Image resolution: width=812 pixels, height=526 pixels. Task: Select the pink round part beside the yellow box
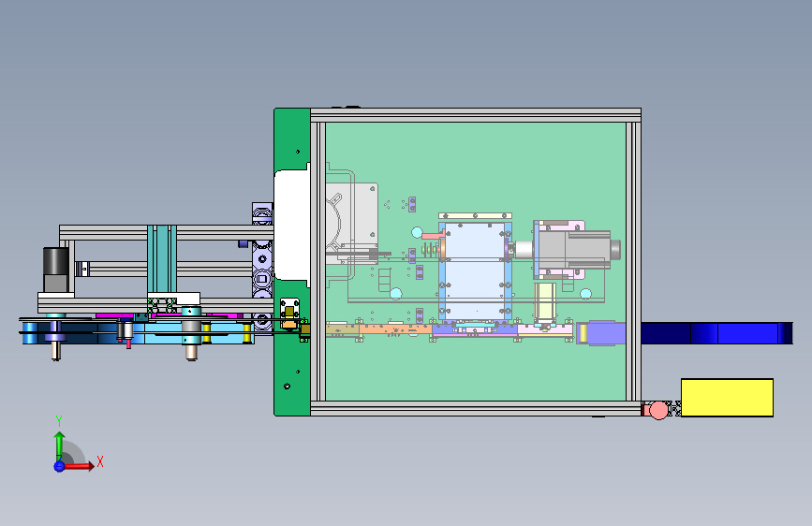coord(658,411)
